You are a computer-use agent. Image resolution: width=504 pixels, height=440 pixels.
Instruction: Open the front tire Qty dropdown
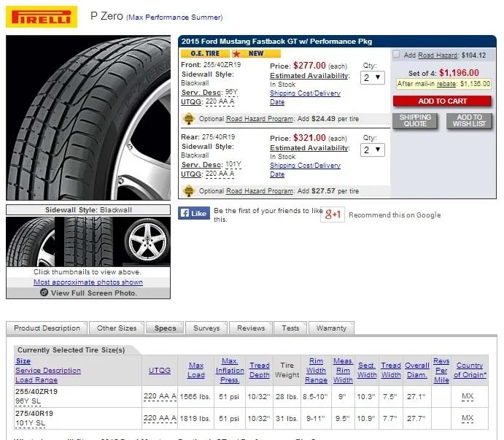click(x=373, y=77)
